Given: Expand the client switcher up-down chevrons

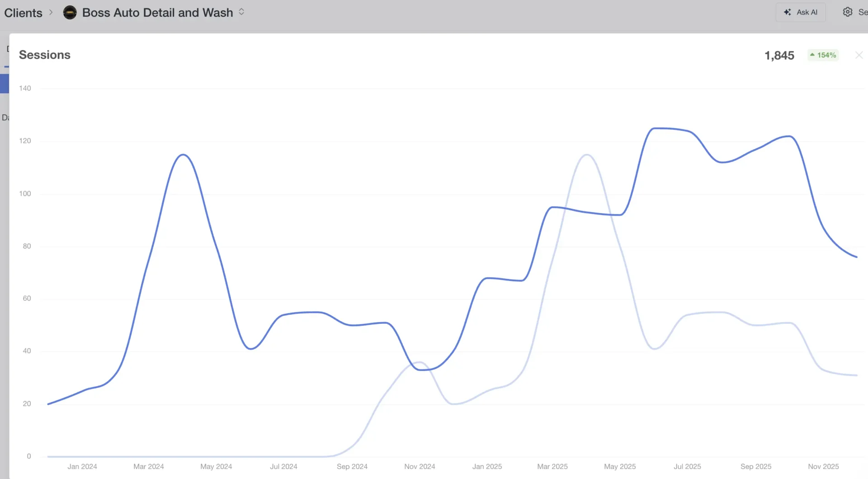Looking at the screenshot, I should coord(241,12).
